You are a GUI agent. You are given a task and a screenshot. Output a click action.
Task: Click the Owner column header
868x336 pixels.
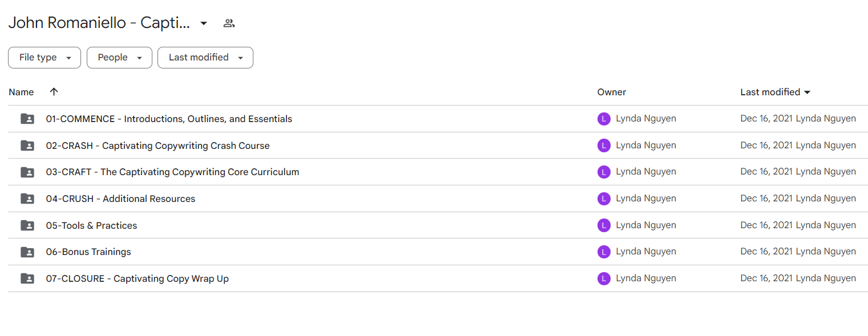pos(612,92)
